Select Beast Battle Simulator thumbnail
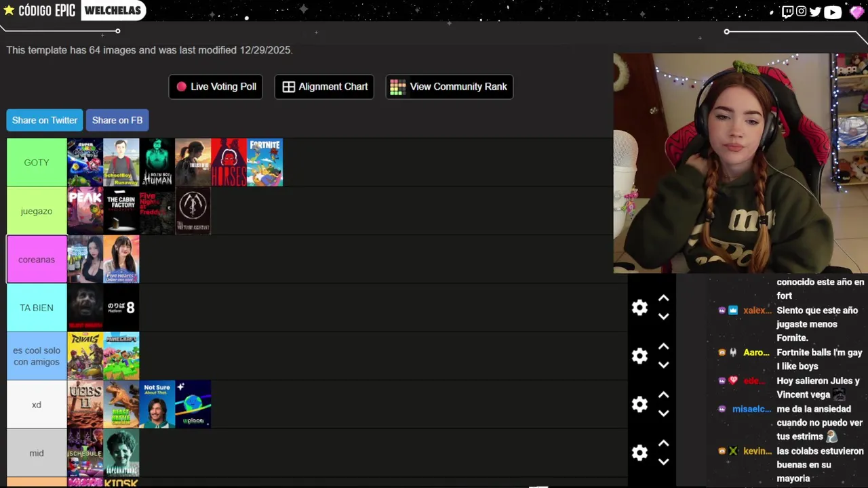 (x=121, y=405)
